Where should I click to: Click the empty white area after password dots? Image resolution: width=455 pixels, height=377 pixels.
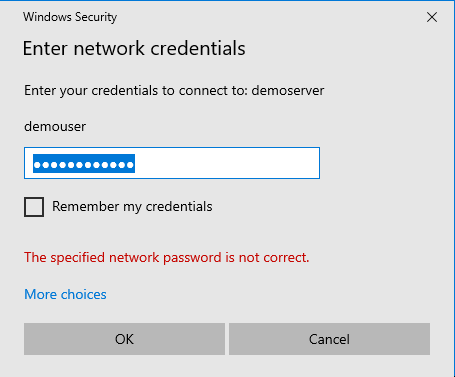[x=227, y=163]
